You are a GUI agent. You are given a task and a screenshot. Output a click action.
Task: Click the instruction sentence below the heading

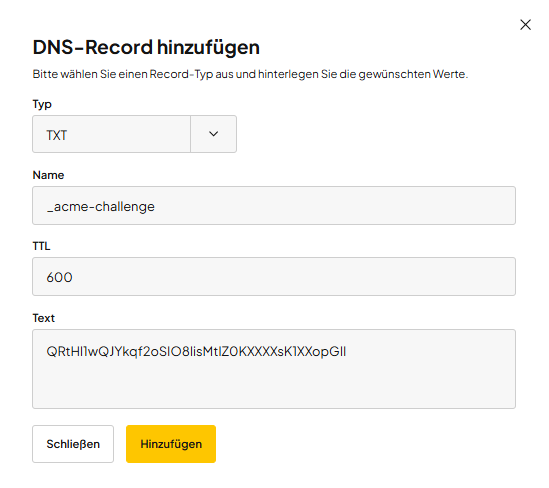[250, 74]
